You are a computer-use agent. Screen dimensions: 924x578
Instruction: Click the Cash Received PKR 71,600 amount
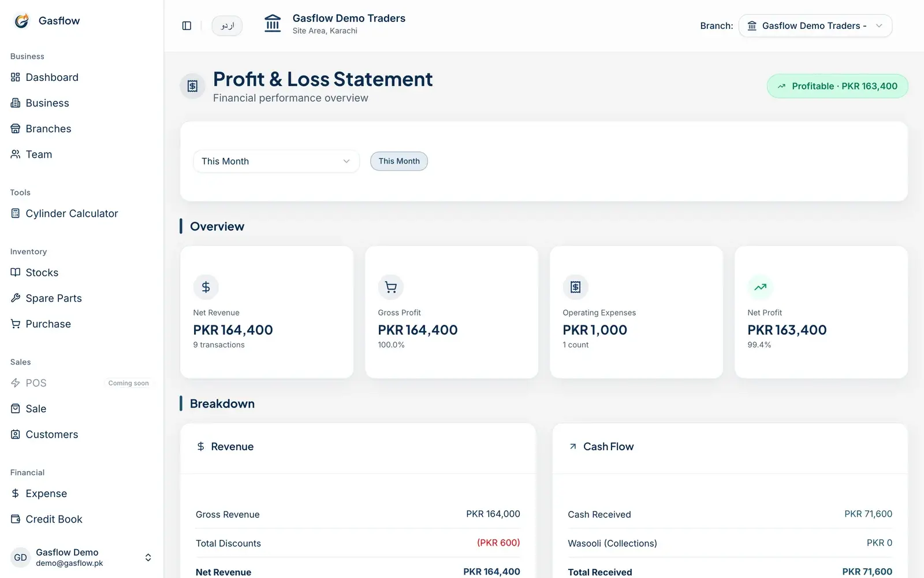point(868,514)
